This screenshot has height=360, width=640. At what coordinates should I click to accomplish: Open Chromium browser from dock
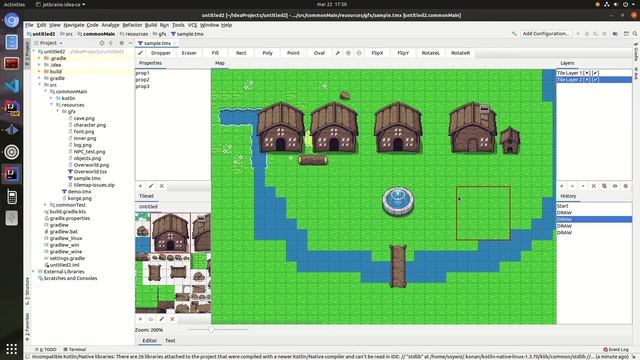coord(11,20)
